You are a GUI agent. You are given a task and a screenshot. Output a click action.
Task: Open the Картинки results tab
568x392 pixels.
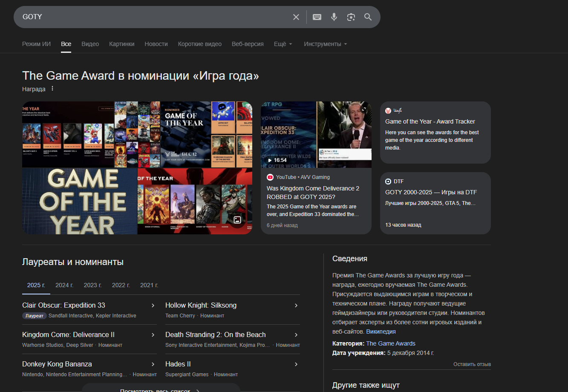pyautogui.click(x=122, y=44)
